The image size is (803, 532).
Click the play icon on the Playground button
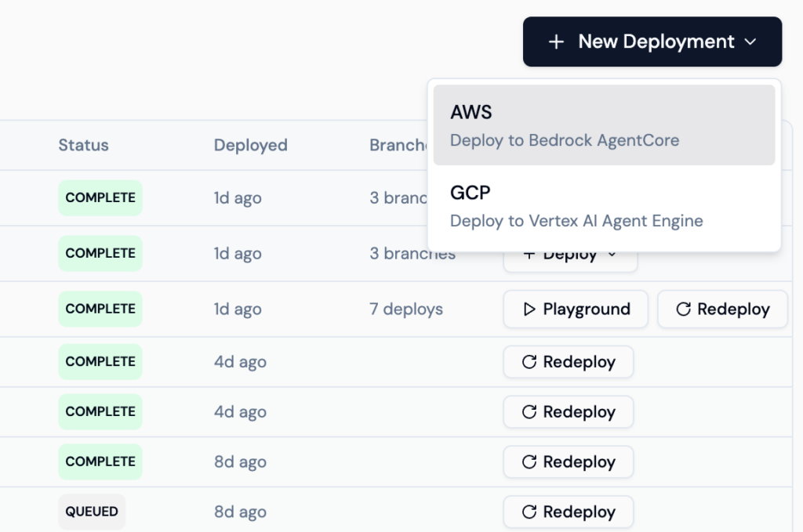529,309
